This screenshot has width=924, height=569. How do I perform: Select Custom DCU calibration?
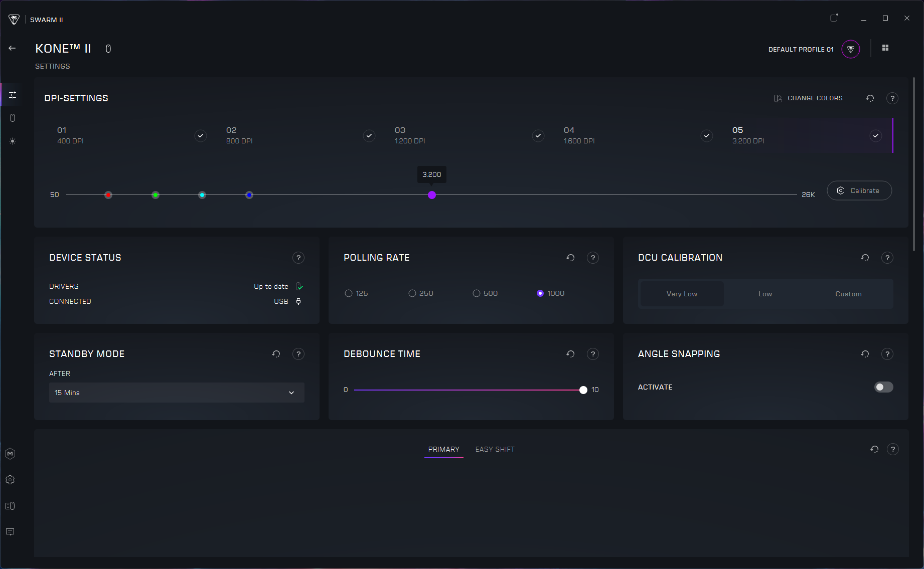(848, 294)
